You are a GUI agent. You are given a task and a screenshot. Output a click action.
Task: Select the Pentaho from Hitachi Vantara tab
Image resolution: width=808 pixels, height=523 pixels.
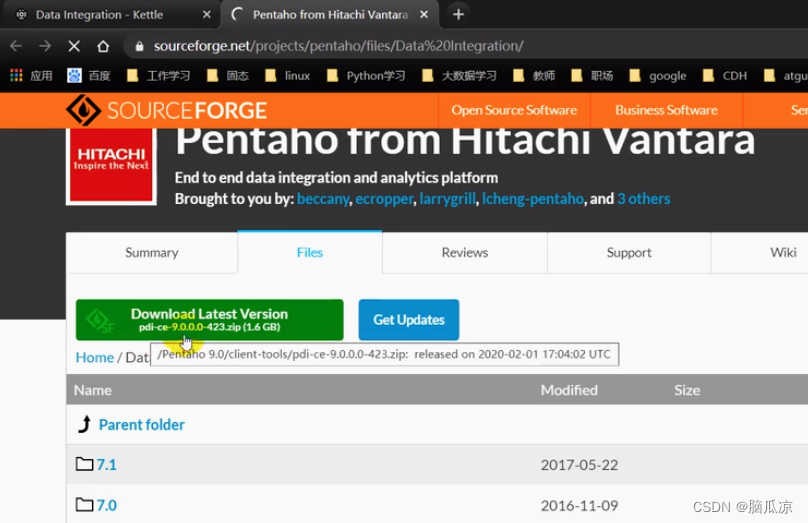[330, 14]
